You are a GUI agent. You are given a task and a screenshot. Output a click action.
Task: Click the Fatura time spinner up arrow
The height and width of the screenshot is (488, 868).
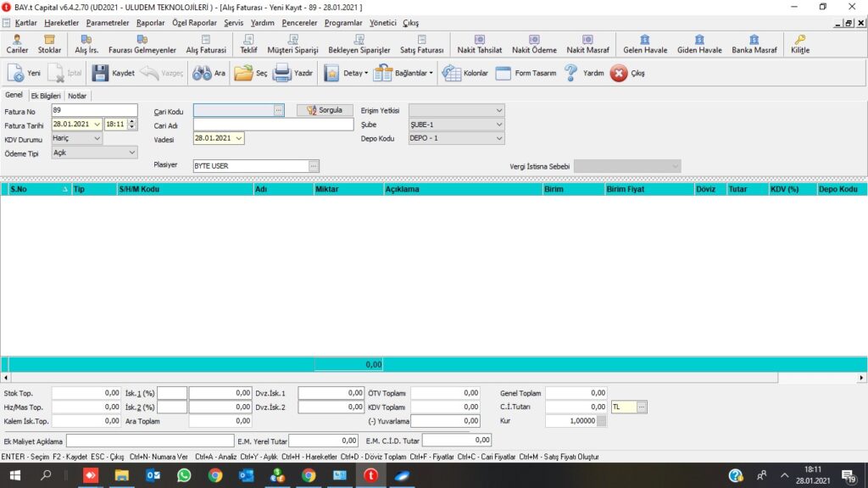point(131,121)
